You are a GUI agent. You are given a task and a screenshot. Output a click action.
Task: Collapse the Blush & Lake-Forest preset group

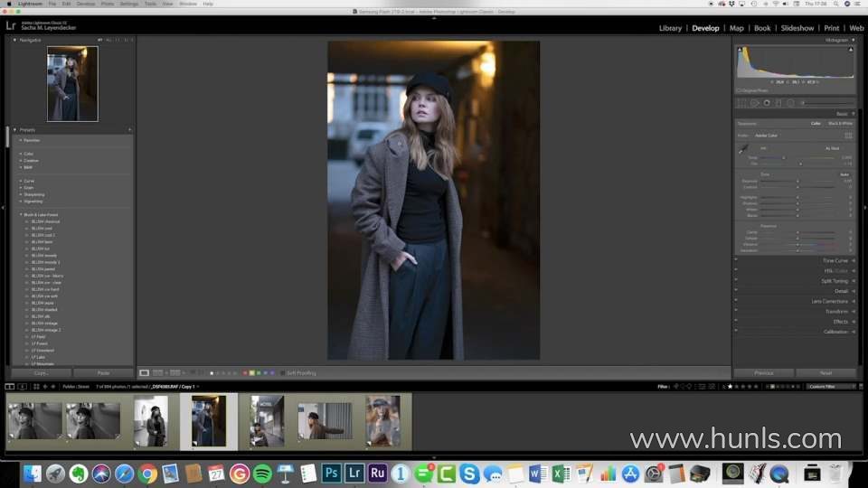(21, 215)
